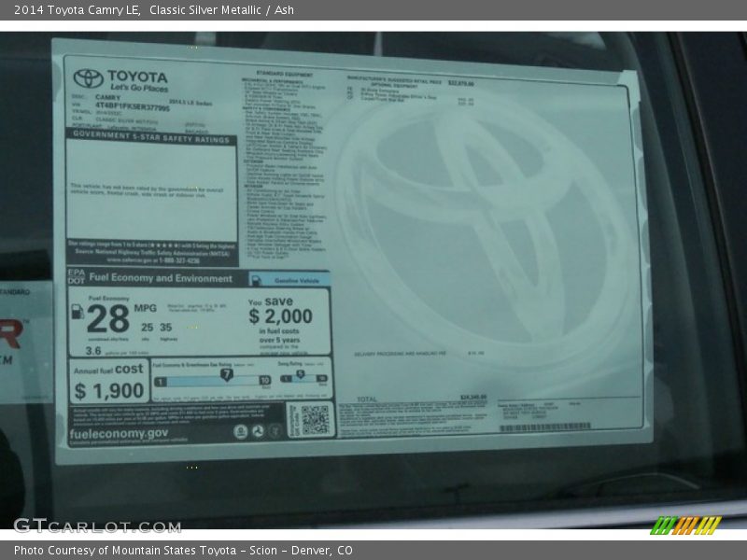Click the '2014 Toyota Camry LE' title caption
Viewport: 747px width, 560px height.
click(x=77, y=10)
